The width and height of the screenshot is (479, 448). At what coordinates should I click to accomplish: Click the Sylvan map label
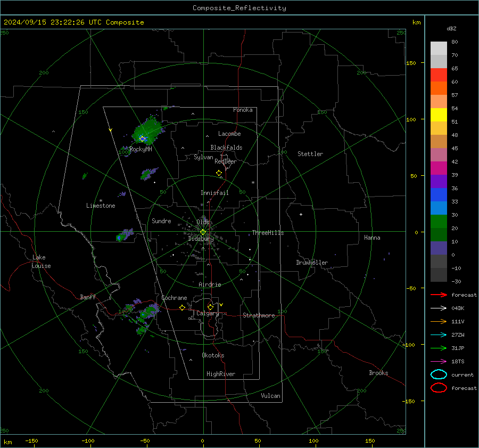[x=203, y=157]
